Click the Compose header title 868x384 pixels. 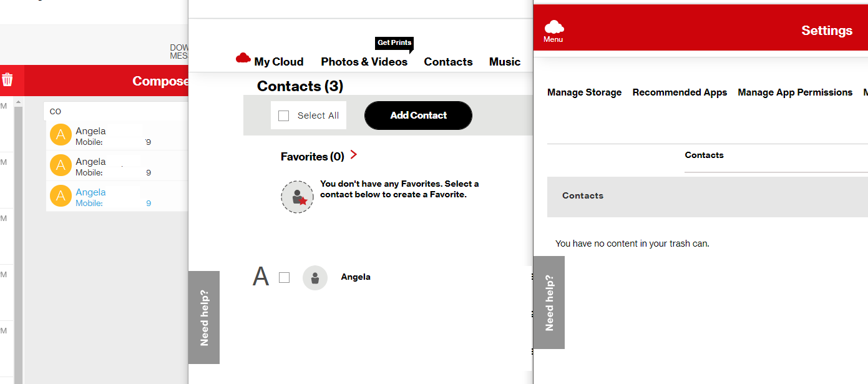click(160, 81)
